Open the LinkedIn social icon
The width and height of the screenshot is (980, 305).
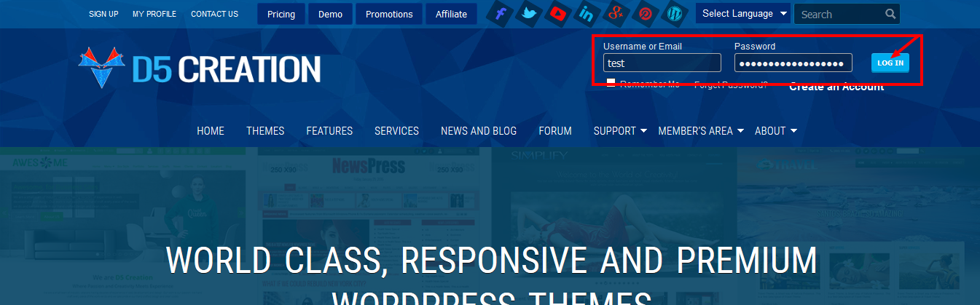tap(588, 13)
